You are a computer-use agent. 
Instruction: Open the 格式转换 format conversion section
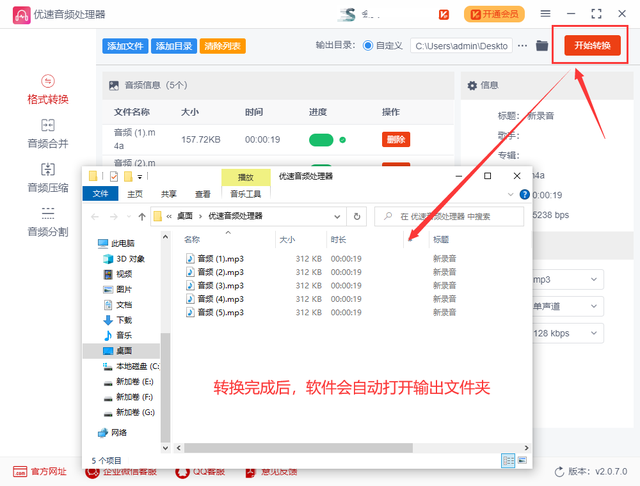[48, 90]
